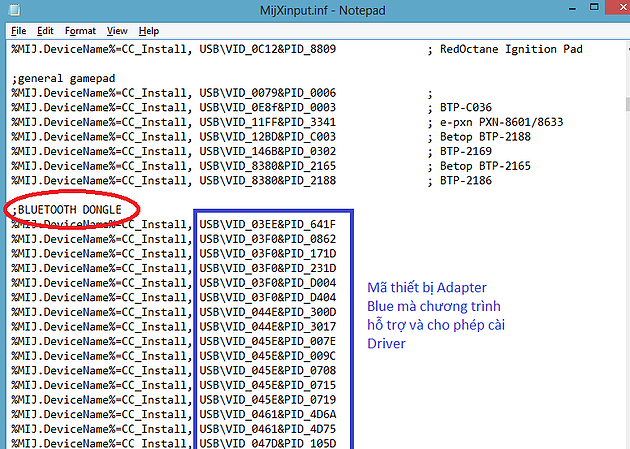
Task: Click the MijXinput.inf - Notepad title bar
Action: tap(315, 9)
